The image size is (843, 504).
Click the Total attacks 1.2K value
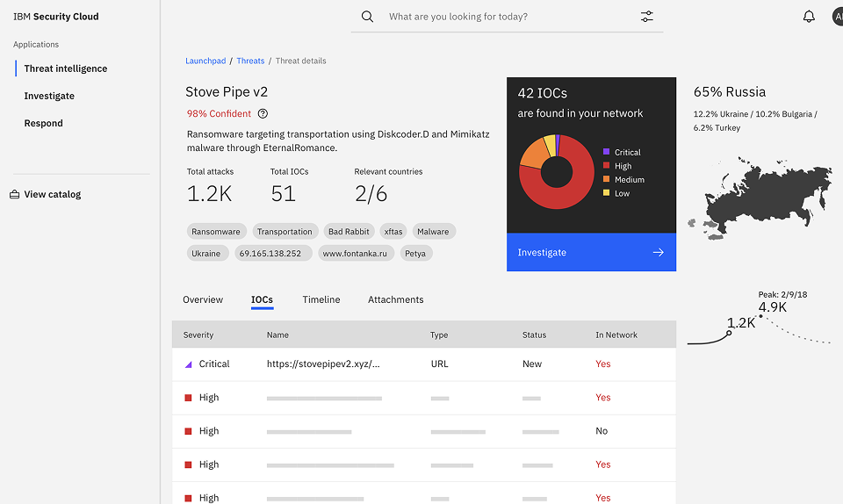coord(209,194)
